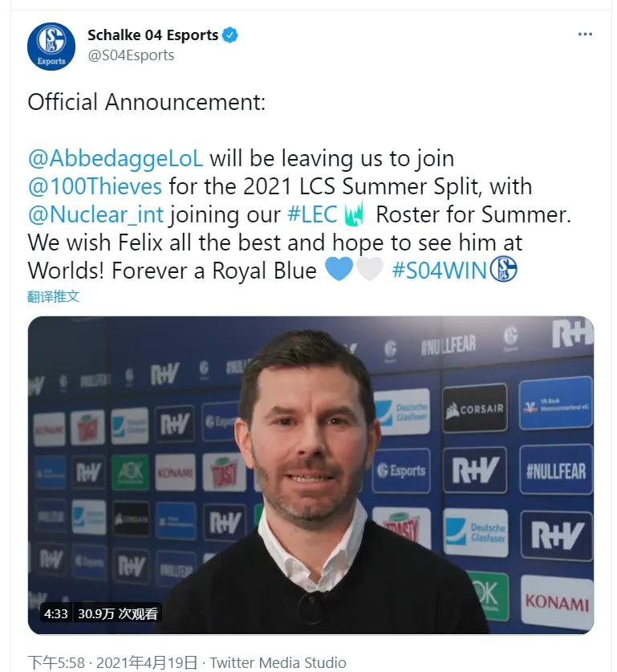
Task: Click the white heart emoji
Action: click(x=369, y=270)
